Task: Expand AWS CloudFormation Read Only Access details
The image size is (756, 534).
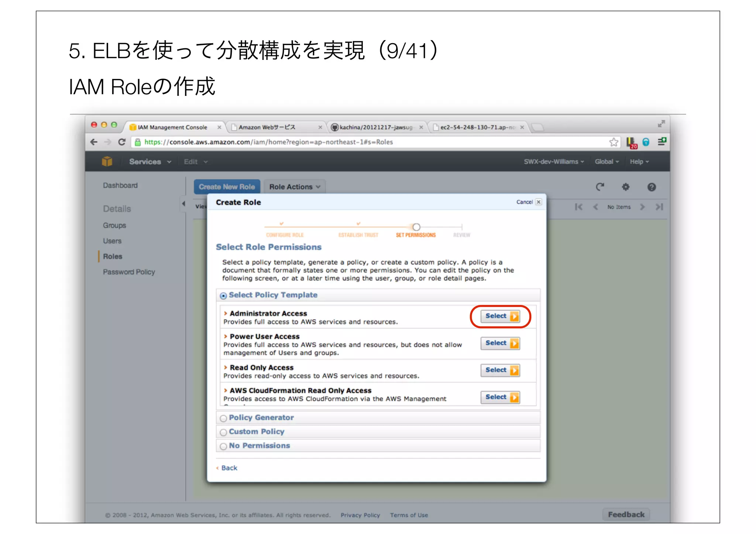Action: tap(225, 390)
